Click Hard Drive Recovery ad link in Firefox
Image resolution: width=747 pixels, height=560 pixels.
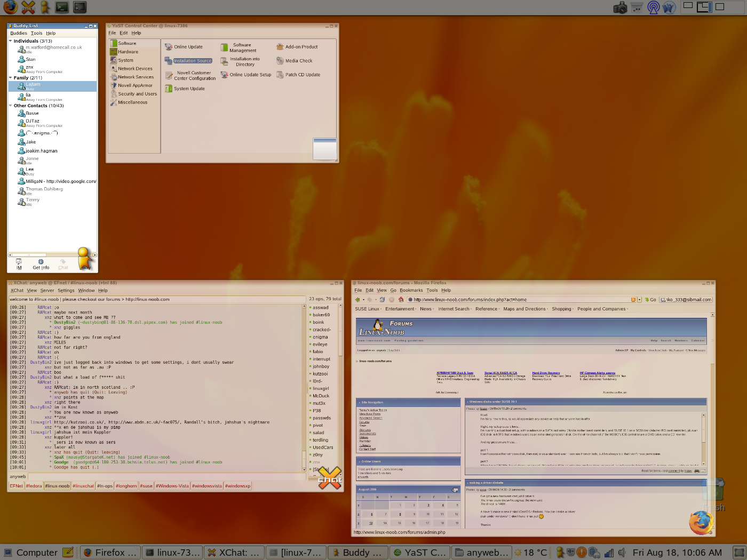[546, 373]
